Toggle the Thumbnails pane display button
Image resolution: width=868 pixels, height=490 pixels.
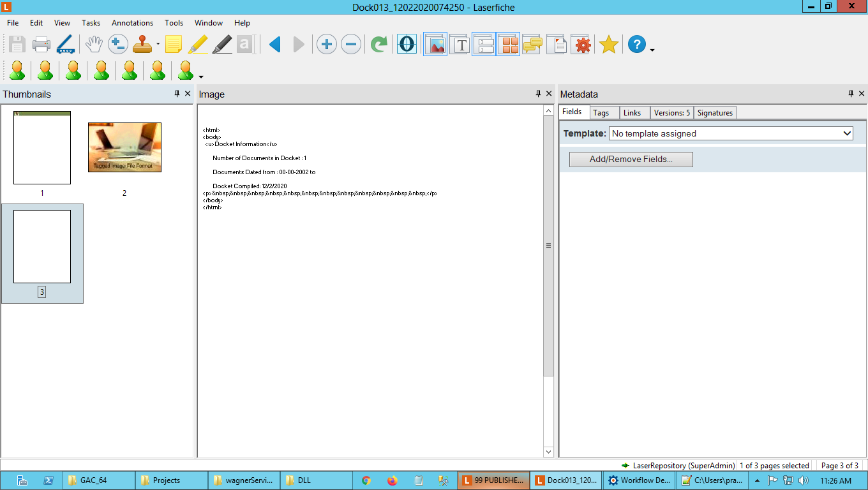click(509, 45)
